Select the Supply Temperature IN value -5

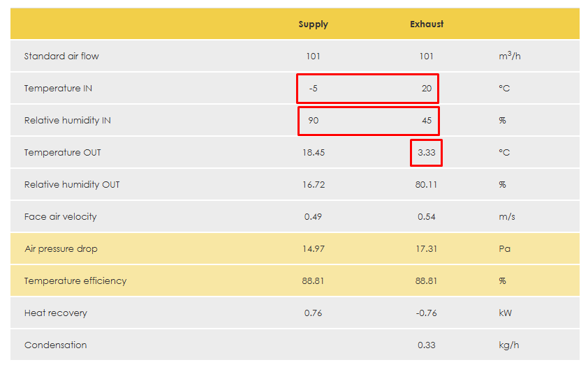point(313,89)
